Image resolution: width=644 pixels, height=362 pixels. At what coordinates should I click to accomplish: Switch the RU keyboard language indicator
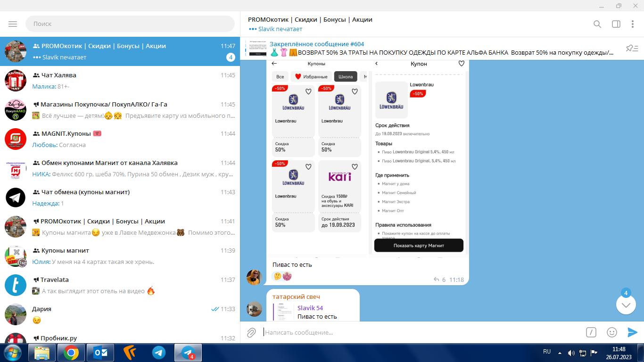click(x=547, y=352)
